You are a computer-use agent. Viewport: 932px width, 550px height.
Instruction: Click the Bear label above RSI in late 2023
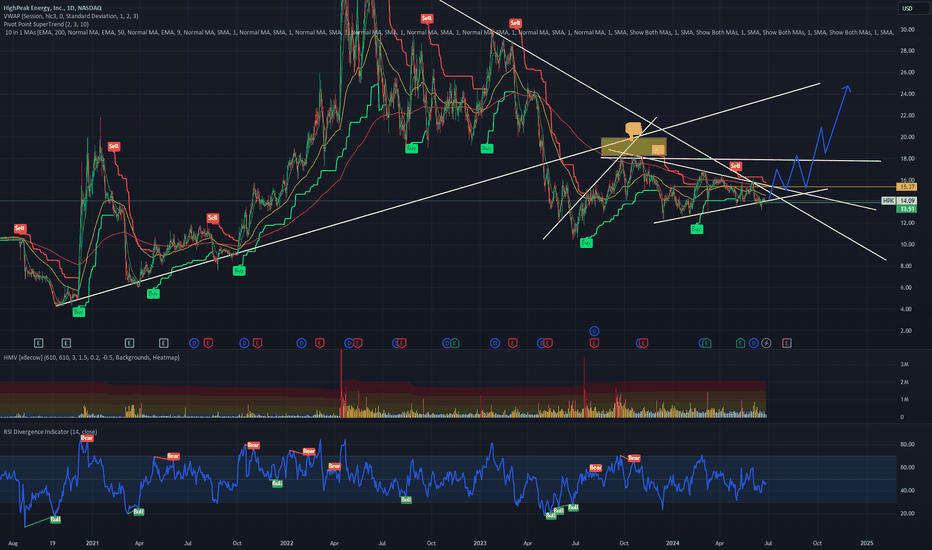click(634, 458)
